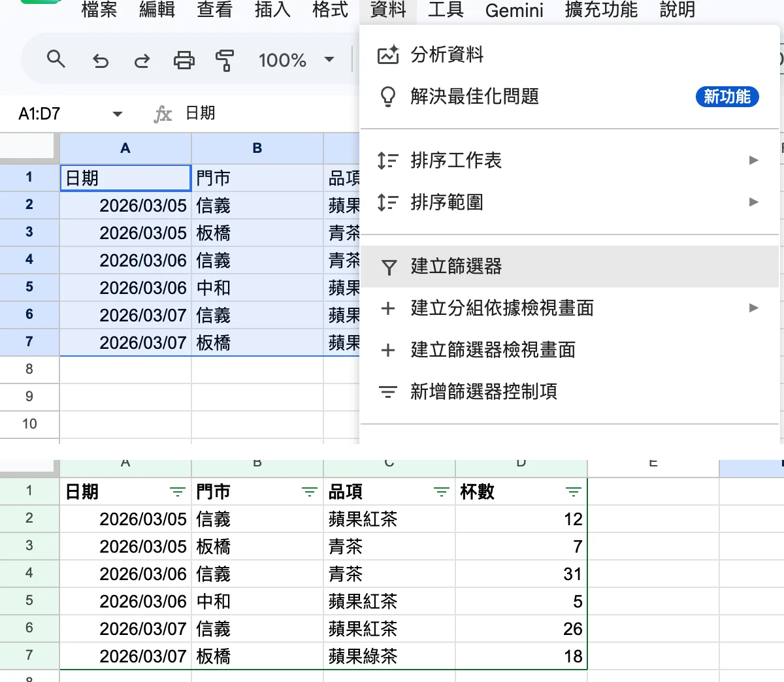Click the 分析資料 menu entry text

(447, 55)
